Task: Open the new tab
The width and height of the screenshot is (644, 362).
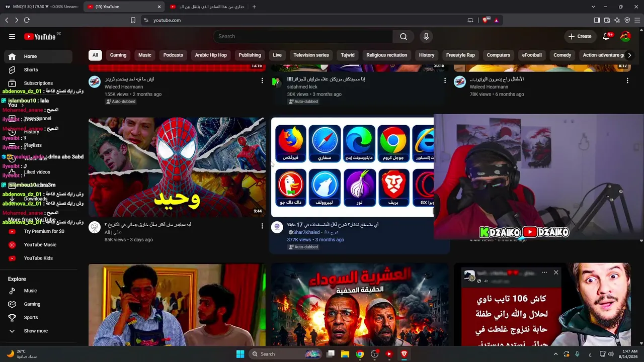Action: coord(254,7)
